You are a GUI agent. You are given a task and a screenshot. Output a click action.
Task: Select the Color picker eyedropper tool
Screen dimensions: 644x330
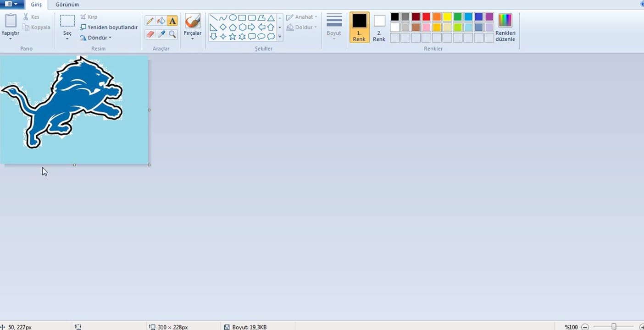click(x=161, y=34)
